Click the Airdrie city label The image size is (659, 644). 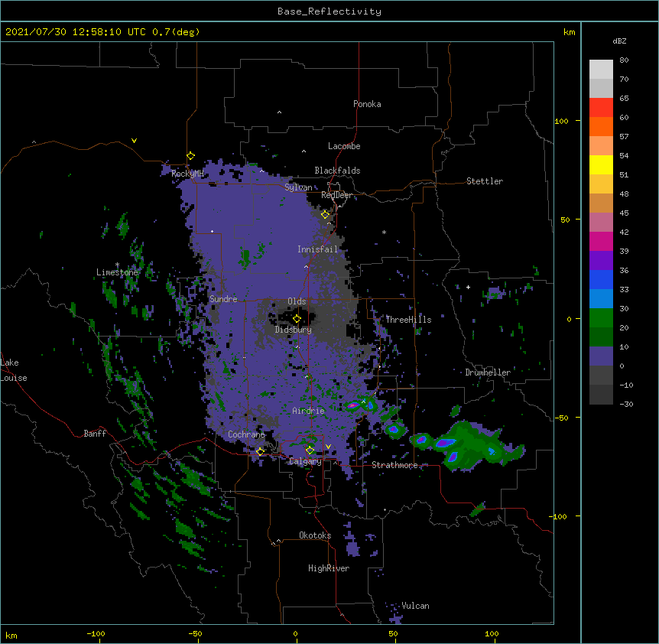[309, 411]
